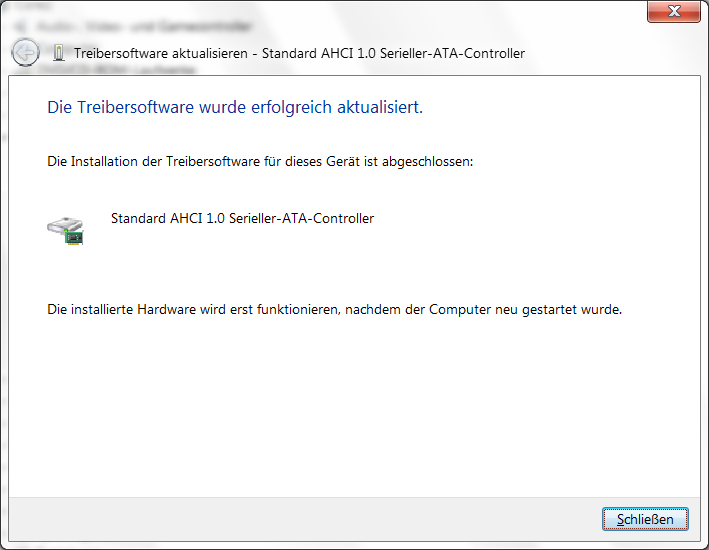Click the Schließen button
The height and width of the screenshot is (550, 709).
[645, 519]
